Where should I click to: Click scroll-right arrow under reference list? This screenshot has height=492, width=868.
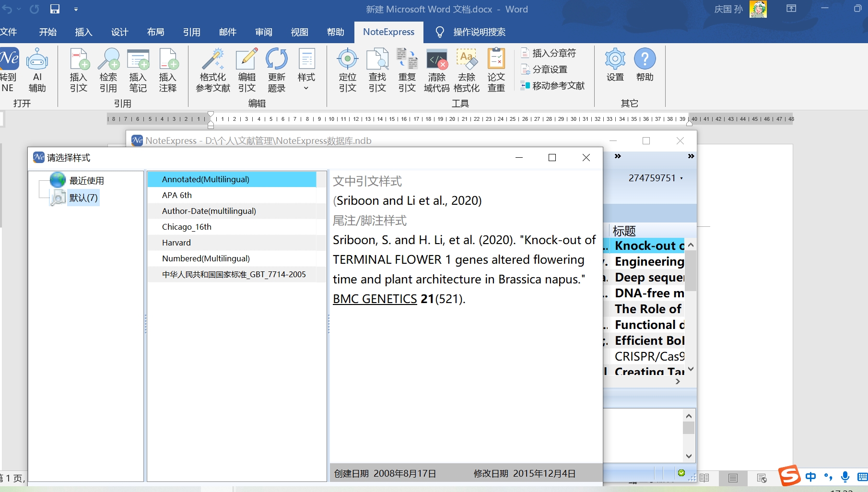[x=678, y=381]
